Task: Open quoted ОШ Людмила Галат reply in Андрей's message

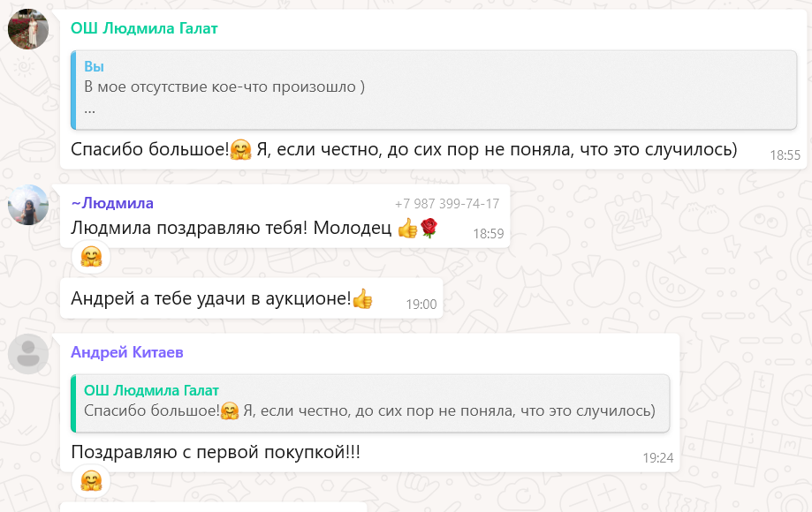Action: pos(370,403)
